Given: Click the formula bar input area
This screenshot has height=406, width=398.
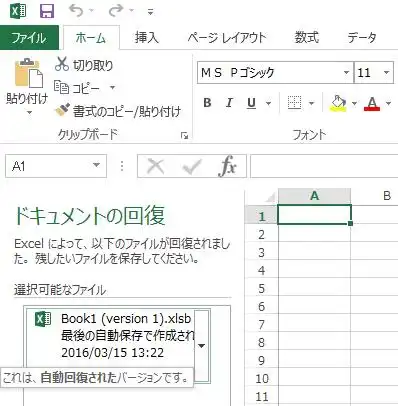Looking at the screenshot, I should point(324,166).
